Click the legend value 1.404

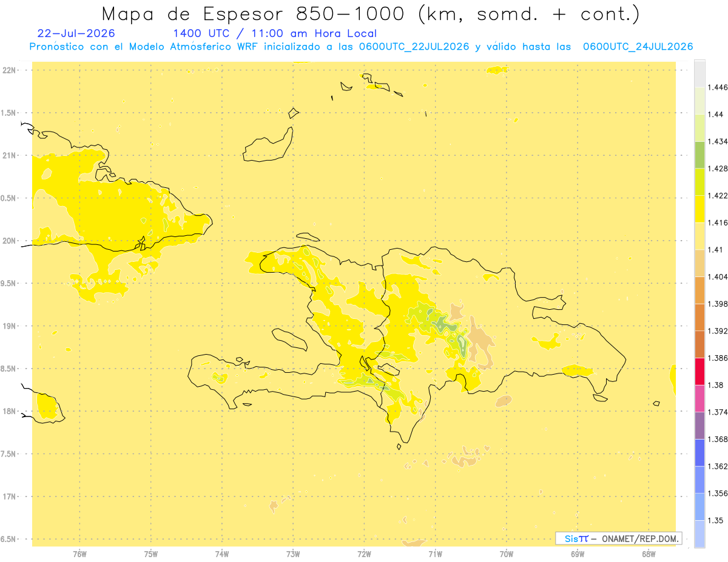pyautogui.click(x=717, y=277)
